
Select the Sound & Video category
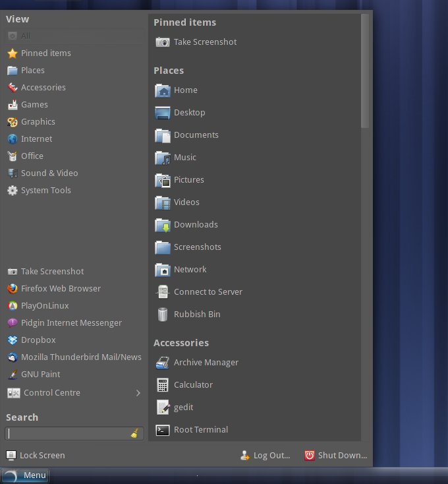pyautogui.click(x=49, y=173)
